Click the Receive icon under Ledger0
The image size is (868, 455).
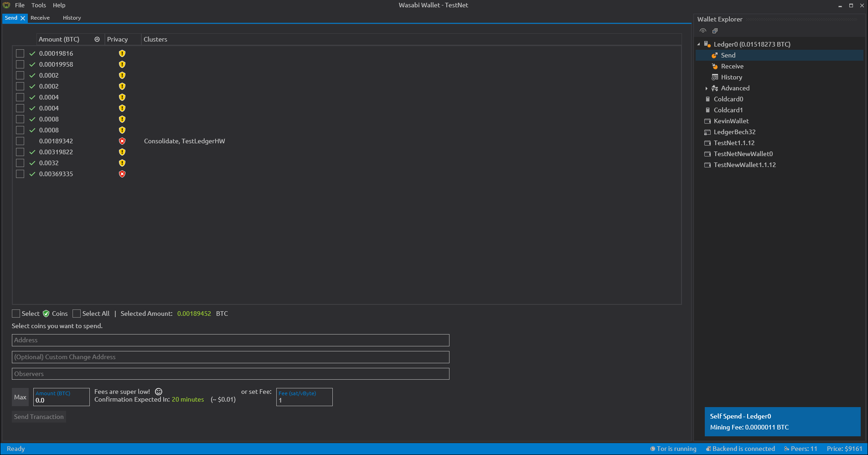tap(715, 66)
